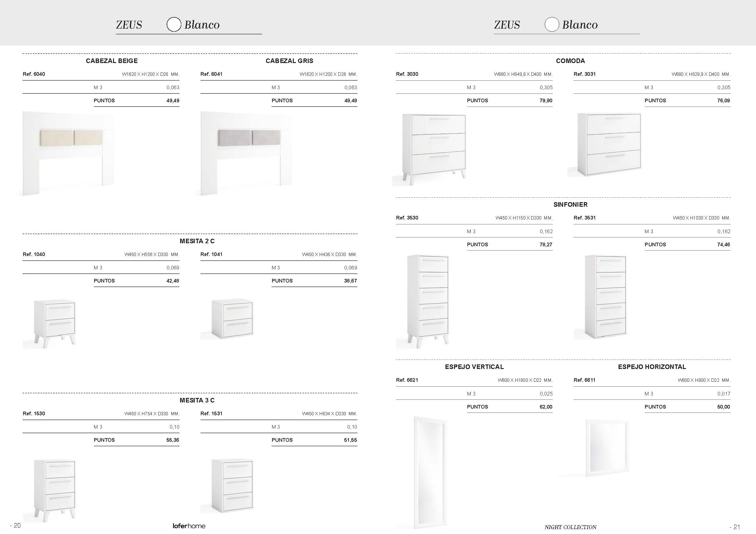
Task: Click the grey headboard image Ref. 6041
Action: coord(246,153)
